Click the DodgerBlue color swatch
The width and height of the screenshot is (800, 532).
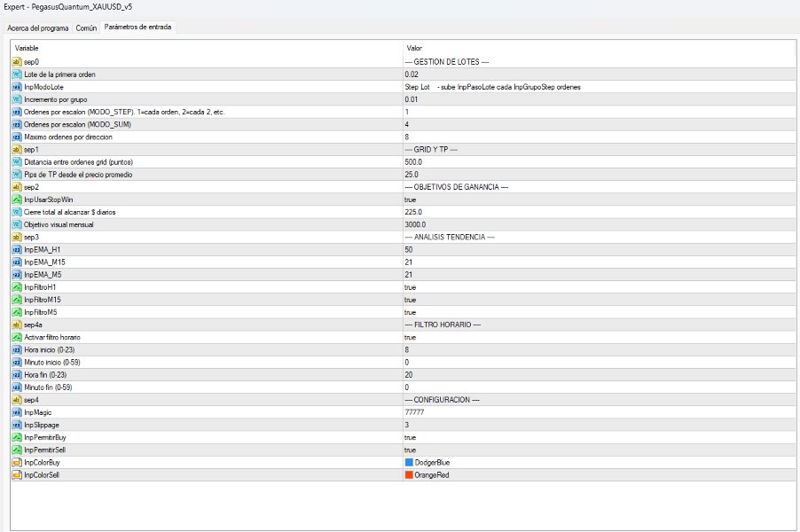tap(409, 462)
